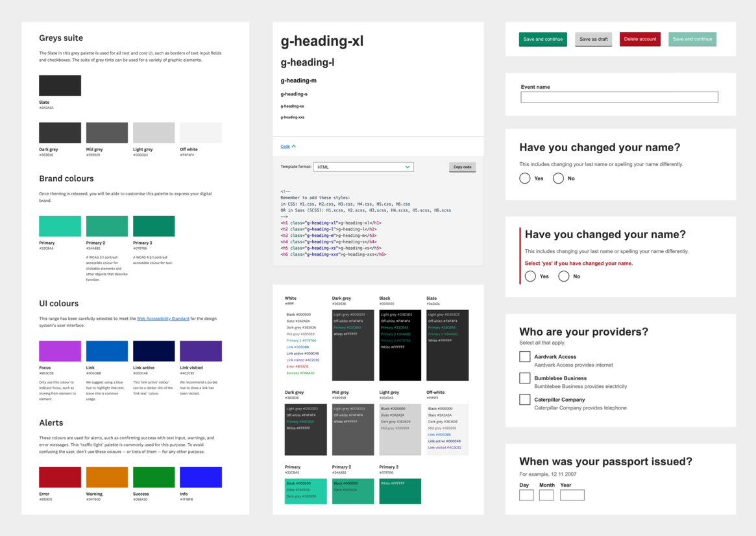Select Yes radio in first name question
This screenshot has height=536, width=756.
tap(525, 178)
